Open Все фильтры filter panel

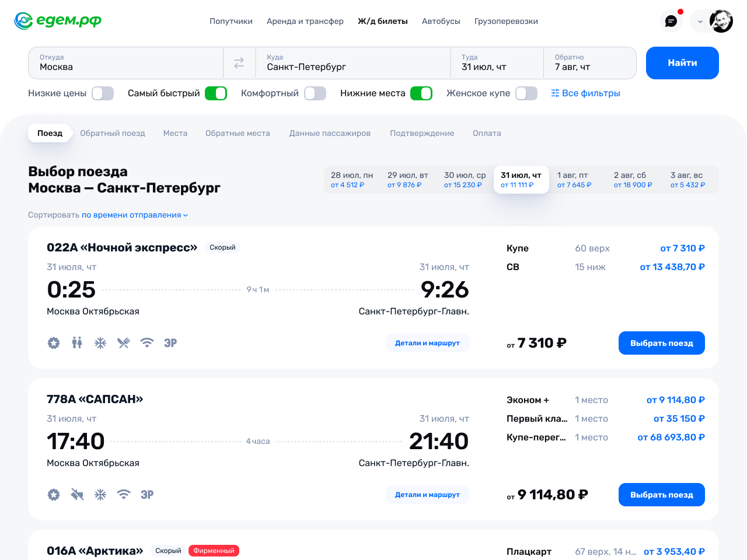tap(585, 93)
